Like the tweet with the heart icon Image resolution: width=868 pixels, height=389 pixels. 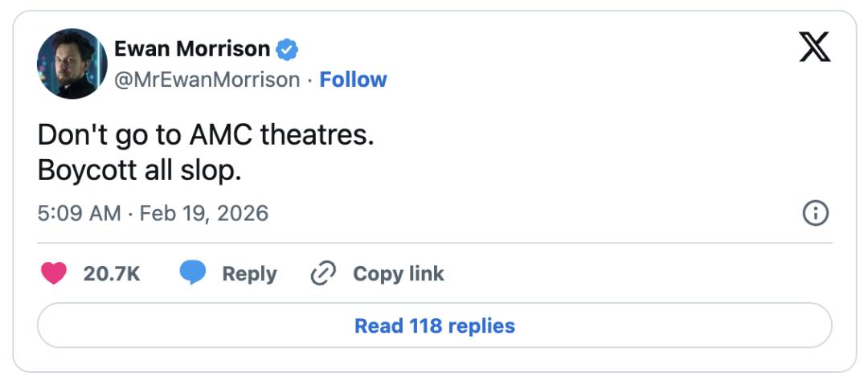click(54, 273)
